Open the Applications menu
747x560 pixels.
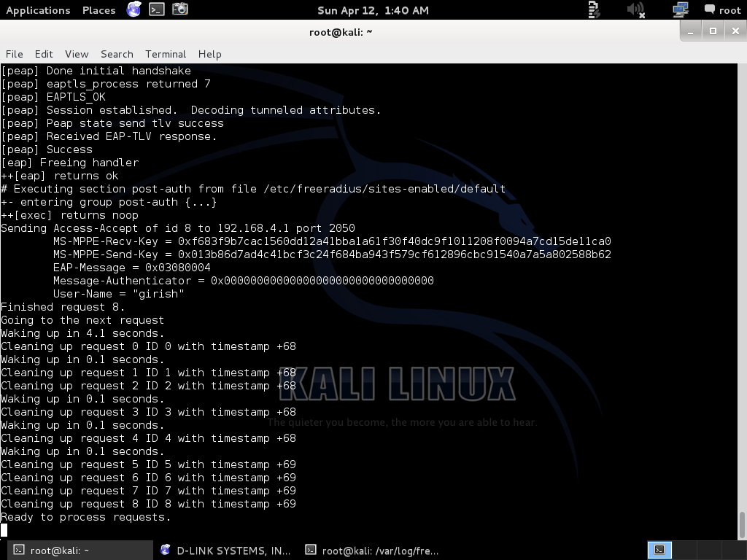[x=38, y=10]
